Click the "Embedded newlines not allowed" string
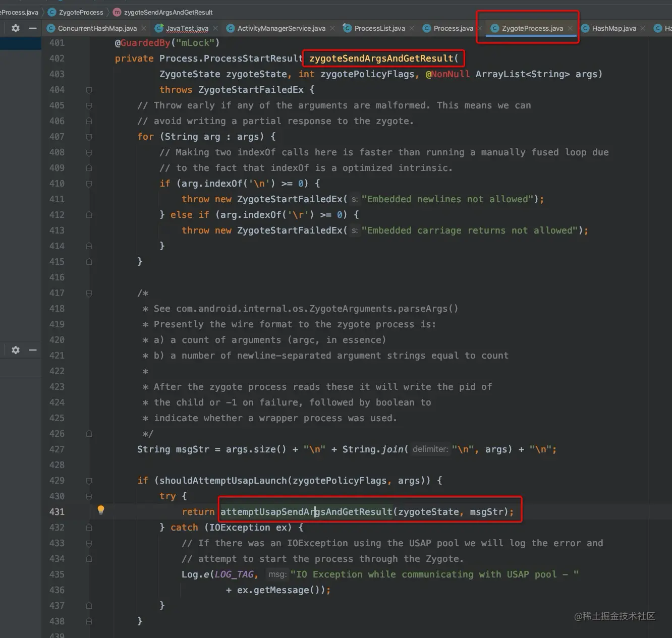The height and width of the screenshot is (638, 672). (x=448, y=199)
